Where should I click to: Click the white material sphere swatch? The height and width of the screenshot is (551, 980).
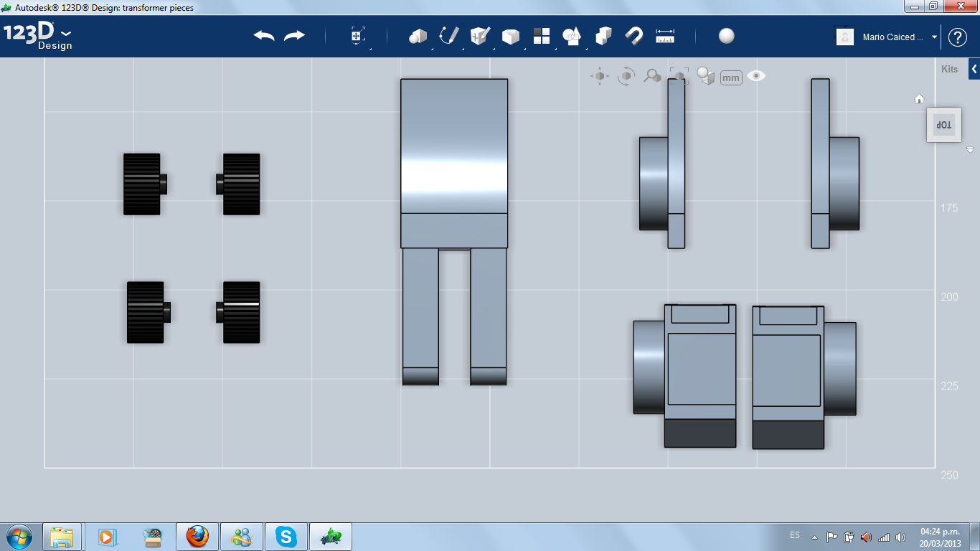pos(726,35)
